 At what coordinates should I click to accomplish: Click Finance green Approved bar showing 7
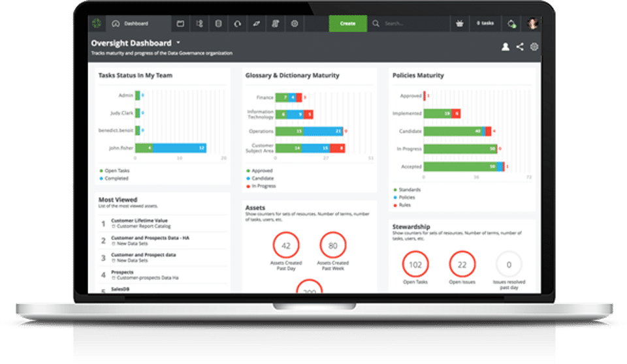pos(282,97)
